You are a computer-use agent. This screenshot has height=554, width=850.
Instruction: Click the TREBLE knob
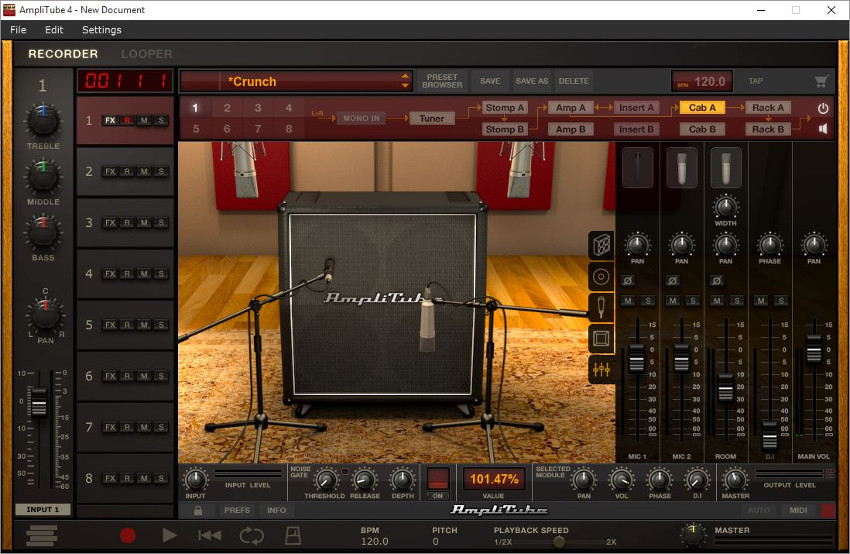click(43, 120)
